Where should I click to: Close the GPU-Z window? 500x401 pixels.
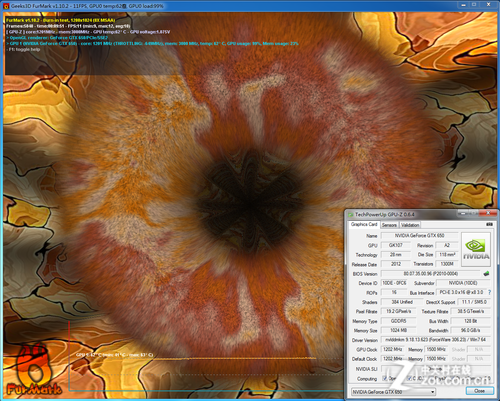489,213
